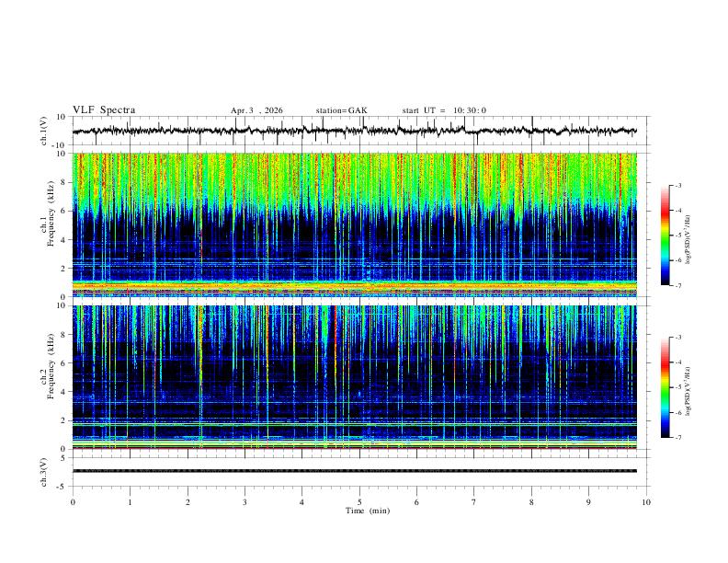
Task: Click the '-7' tick of the lower colorbar
Action: 677,437
